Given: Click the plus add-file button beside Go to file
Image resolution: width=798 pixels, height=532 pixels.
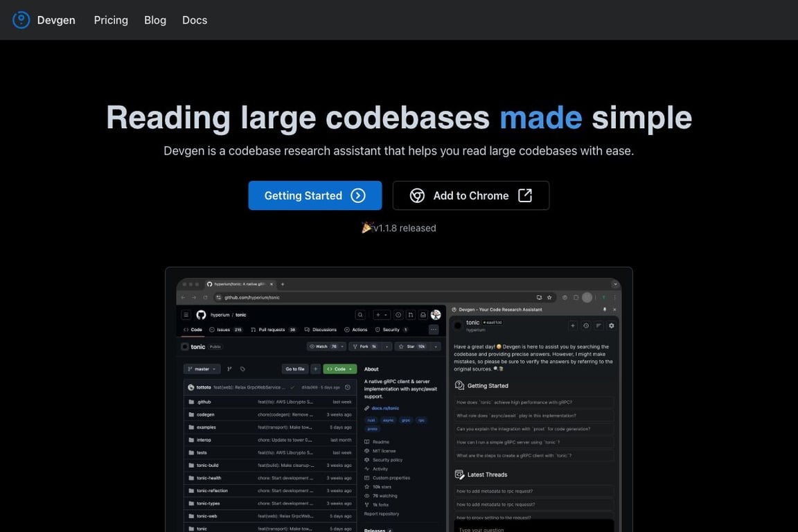Looking at the screenshot, I should [316, 369].
